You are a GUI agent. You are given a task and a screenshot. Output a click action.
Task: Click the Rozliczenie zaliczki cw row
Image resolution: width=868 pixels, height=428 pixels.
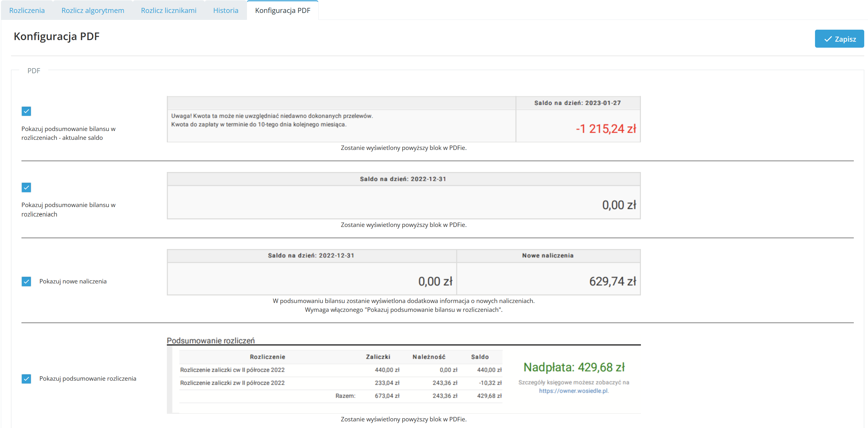pyautogui.click(x=232, y=370)
